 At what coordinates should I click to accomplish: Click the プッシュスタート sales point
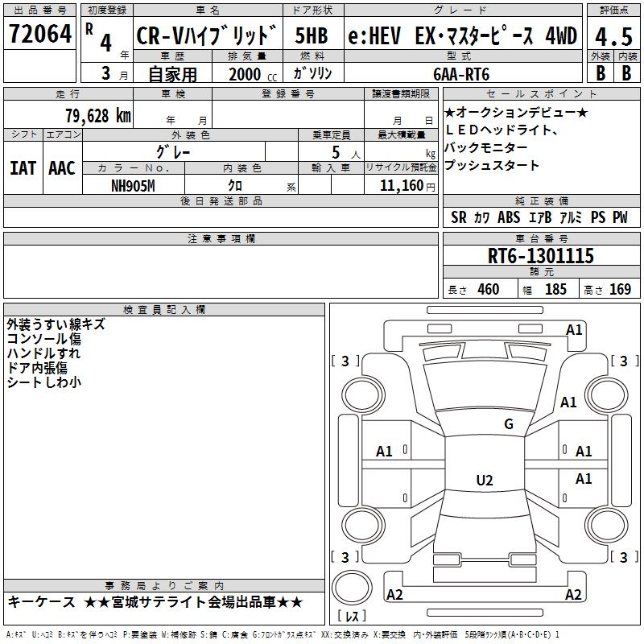click(x=492, y=165)
